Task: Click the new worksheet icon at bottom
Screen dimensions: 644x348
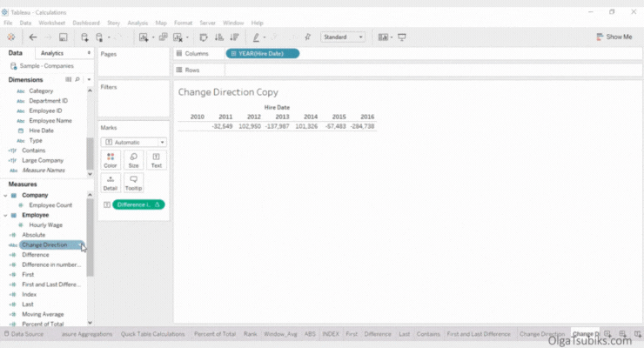Action: [x=607, y=333]
